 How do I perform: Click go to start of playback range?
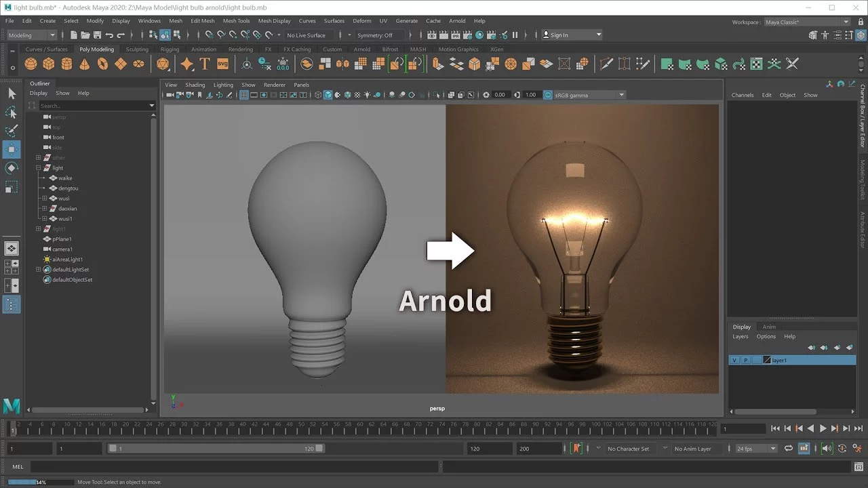pyautogui.click(x=775, y=428)
